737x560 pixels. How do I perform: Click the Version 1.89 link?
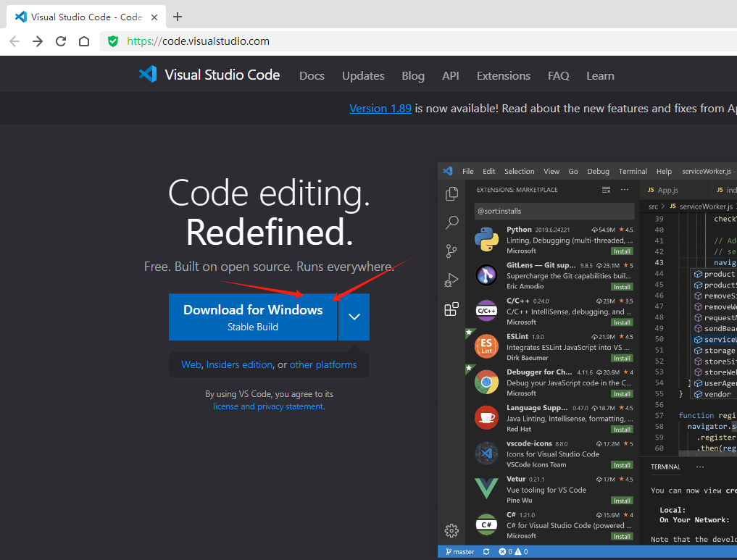pyautogui.click(x=380, y=109)
